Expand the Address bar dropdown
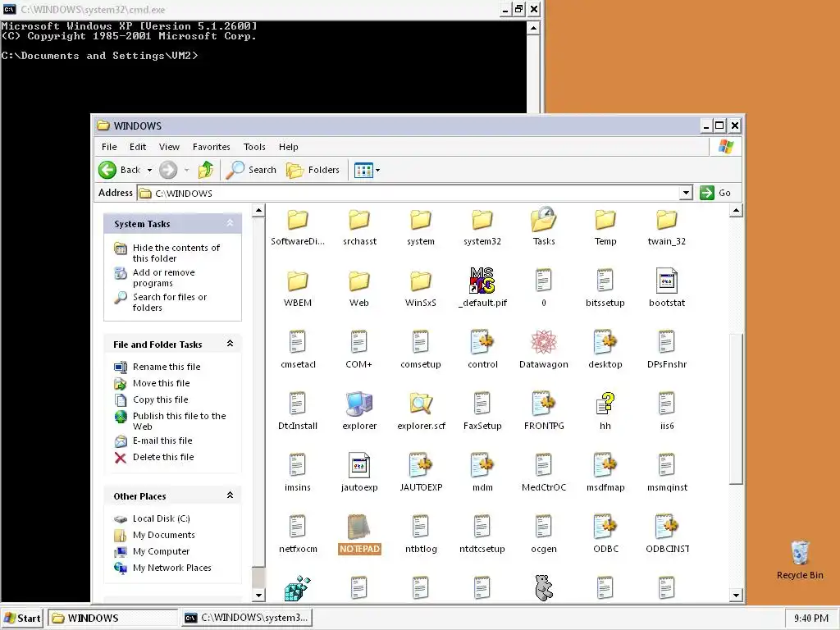Image resolution: width=840 pixels, height=630 pixels. click(686, 193)
